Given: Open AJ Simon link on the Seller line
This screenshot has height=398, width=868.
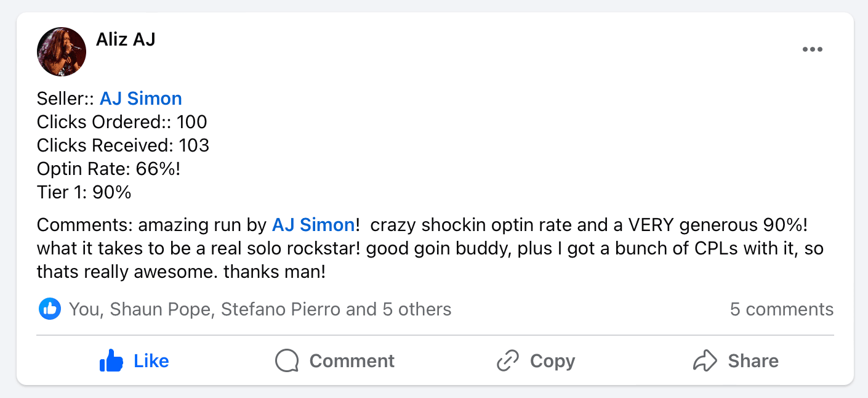Looking at the screenshot, I should (x=141, y=99).
